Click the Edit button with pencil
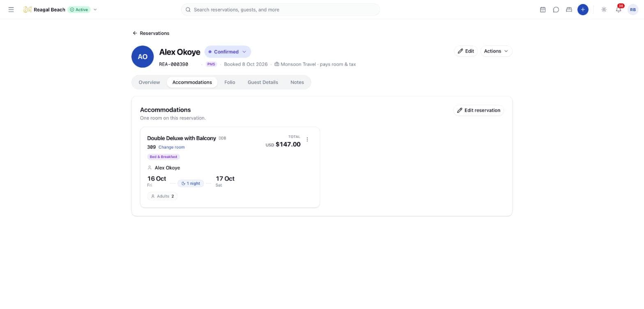Image resolution: width=644 pixels, height=309 pixels. [466, 51]
